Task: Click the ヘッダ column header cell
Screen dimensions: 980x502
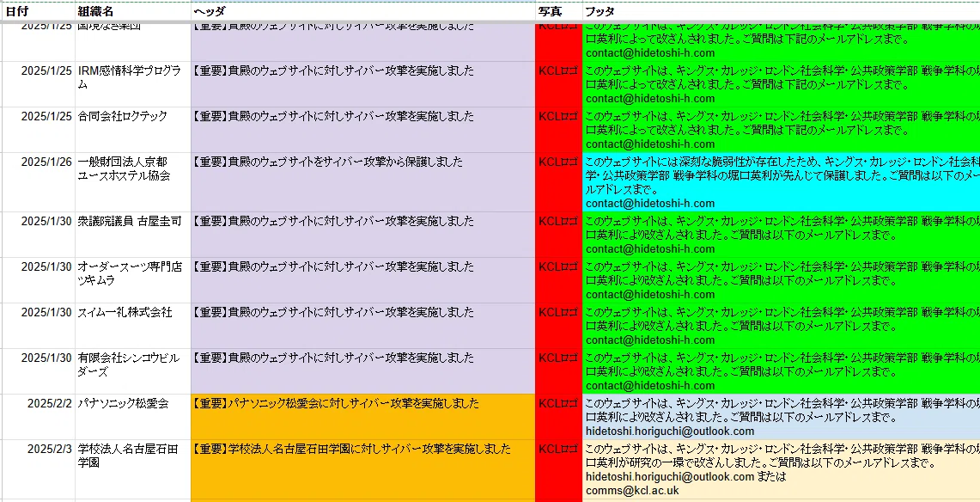Action: (x=362, y=11)
